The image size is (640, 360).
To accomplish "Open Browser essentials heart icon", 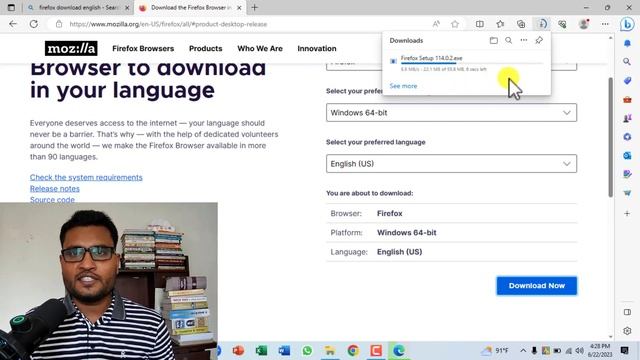I will click(562, 24).
